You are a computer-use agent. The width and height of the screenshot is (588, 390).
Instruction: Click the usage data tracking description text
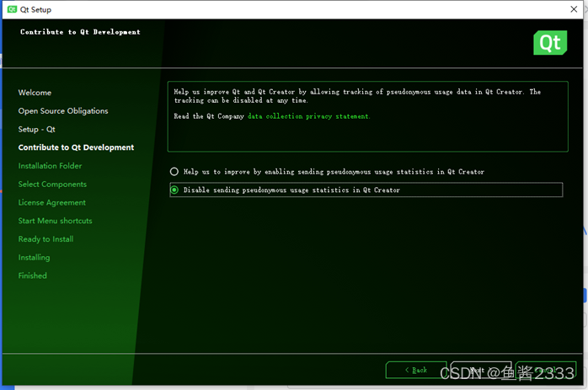click(x=357, y=96)
